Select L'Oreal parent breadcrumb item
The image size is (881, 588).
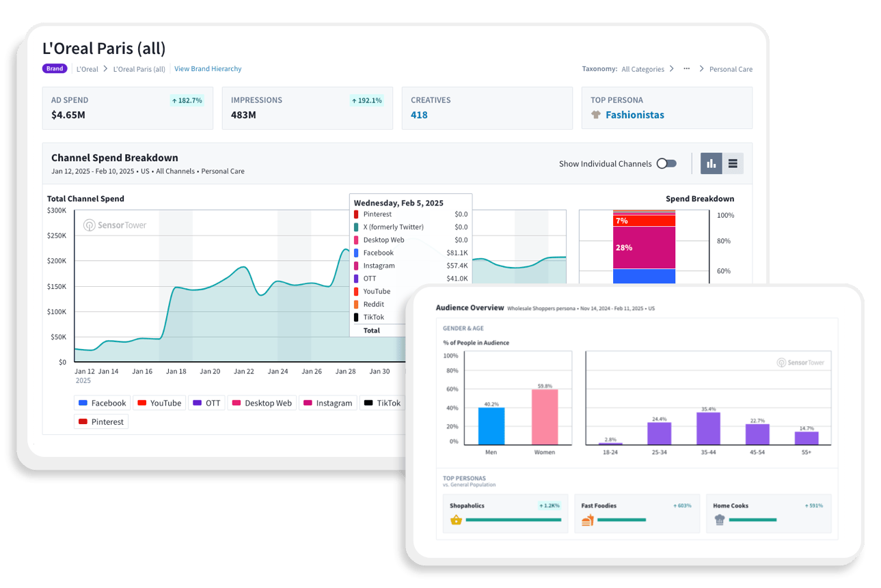(87, 69)
